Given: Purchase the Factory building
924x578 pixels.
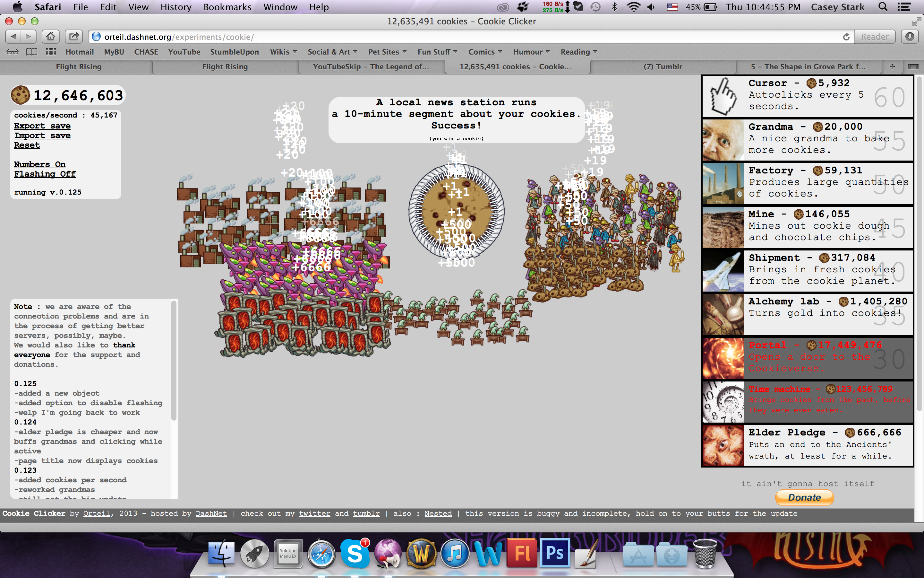Looking at the screenshot, I should (808, 183).
